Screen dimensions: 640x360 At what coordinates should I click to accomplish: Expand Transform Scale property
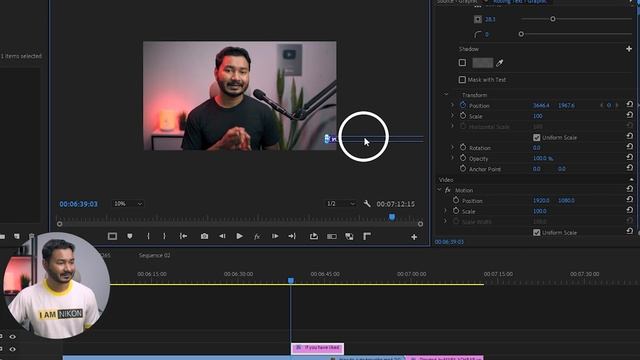click(x=452, y=116)
